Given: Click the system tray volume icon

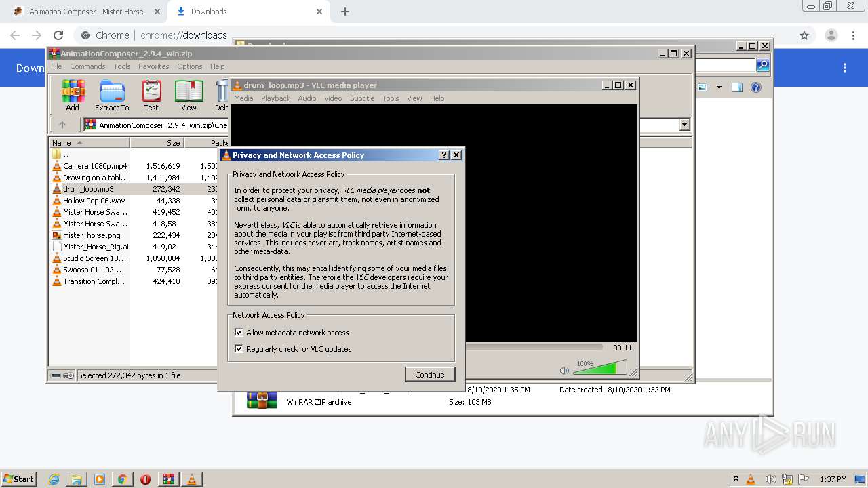Looking at the screenshot, I should [x=770, y=479].
